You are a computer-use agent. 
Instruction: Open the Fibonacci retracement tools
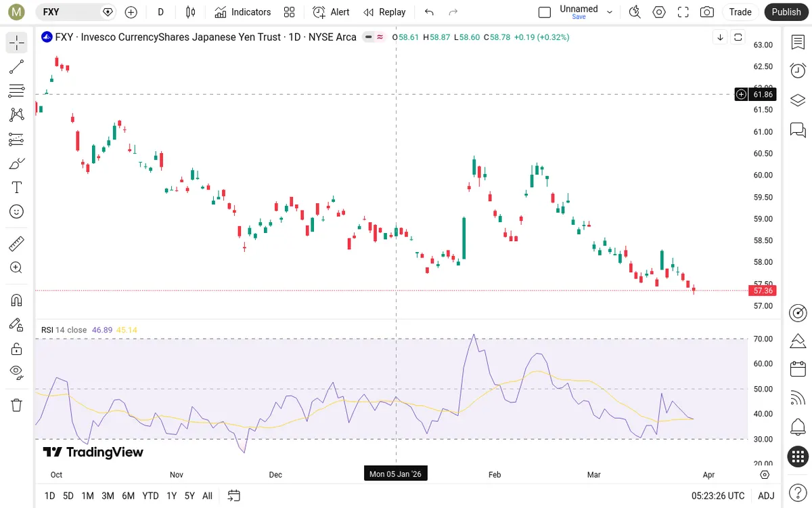pyautogui.click(x=17, y=91)
